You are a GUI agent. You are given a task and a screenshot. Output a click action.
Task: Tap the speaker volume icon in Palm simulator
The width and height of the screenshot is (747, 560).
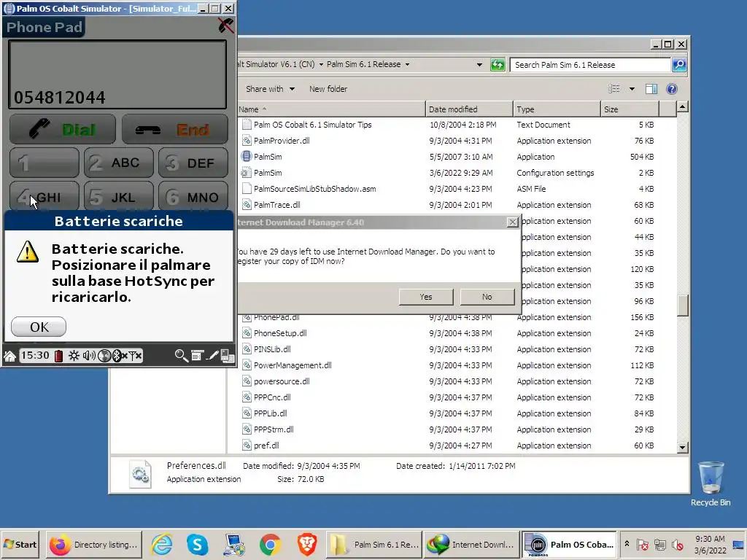coord(89,356)
